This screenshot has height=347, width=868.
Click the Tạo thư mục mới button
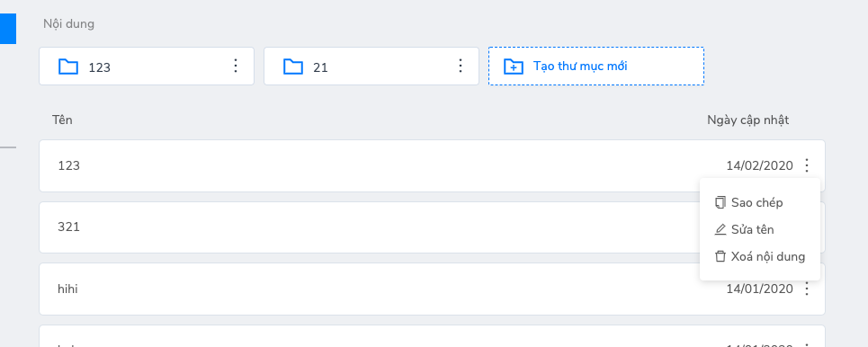tap(596, 67)
